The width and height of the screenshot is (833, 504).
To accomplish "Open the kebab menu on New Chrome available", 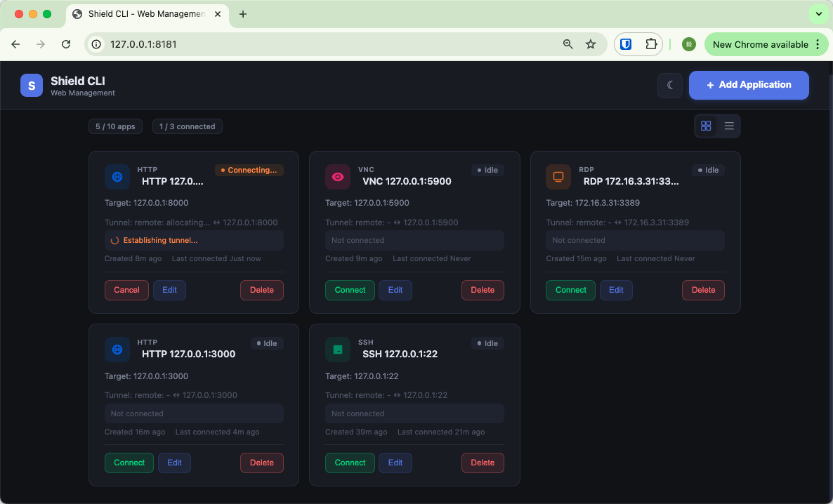I will (817, 44).
